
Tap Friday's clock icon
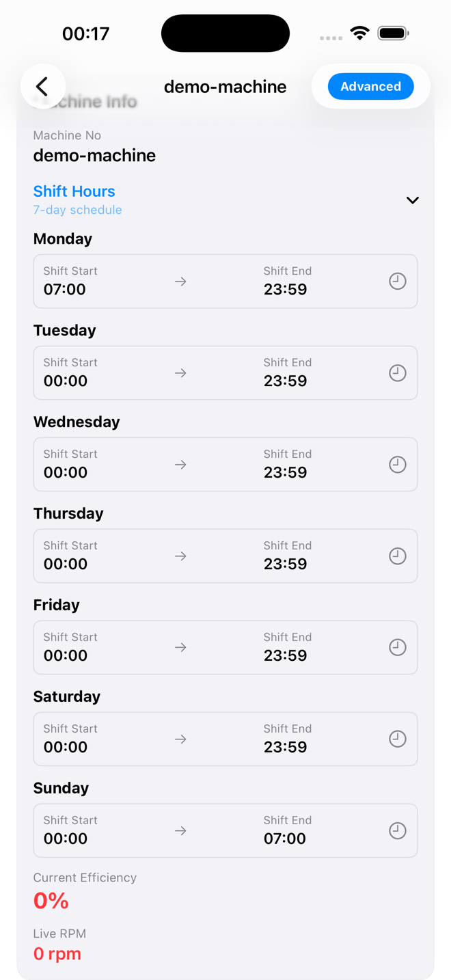point(398,647)
